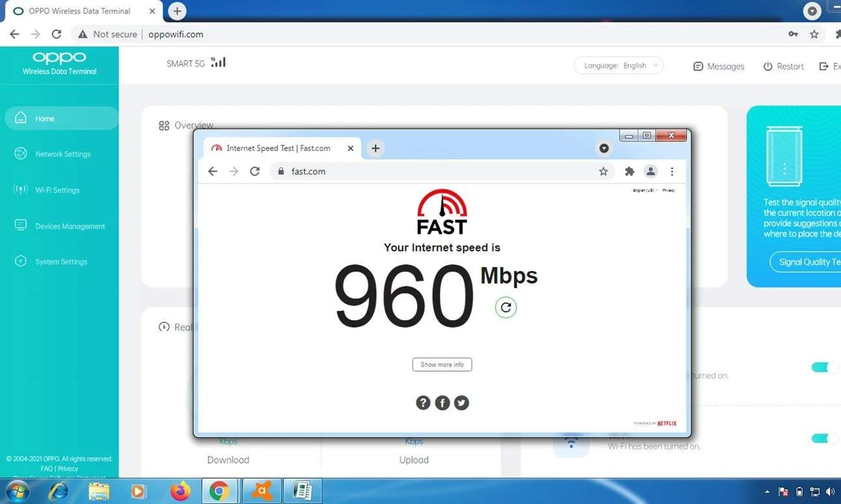
Task: Open the Chrome three-dot menu
Action: coord(672,171)
